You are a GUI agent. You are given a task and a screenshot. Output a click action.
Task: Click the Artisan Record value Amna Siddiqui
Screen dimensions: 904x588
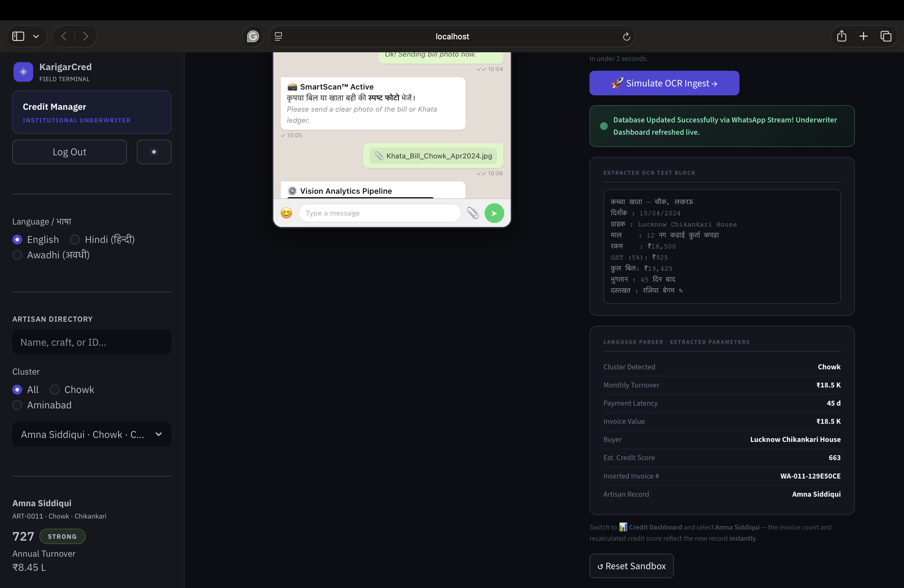[816, 494]
